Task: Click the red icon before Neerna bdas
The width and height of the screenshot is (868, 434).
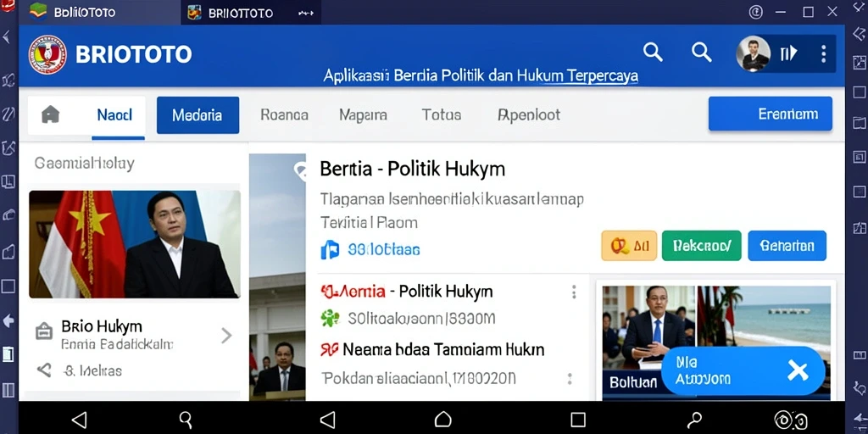Action: (x=329, y=349)
